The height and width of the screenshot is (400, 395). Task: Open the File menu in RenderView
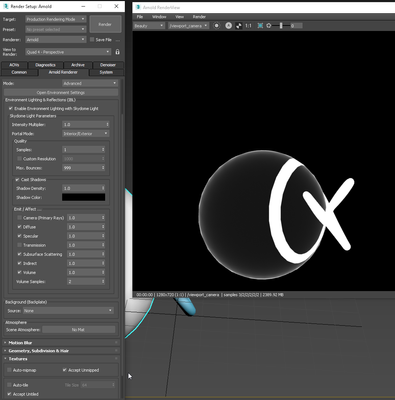(x=140, y=17)
